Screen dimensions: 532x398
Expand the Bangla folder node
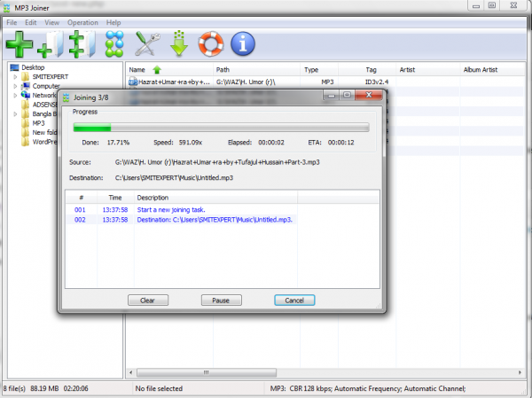click(15, 114)
